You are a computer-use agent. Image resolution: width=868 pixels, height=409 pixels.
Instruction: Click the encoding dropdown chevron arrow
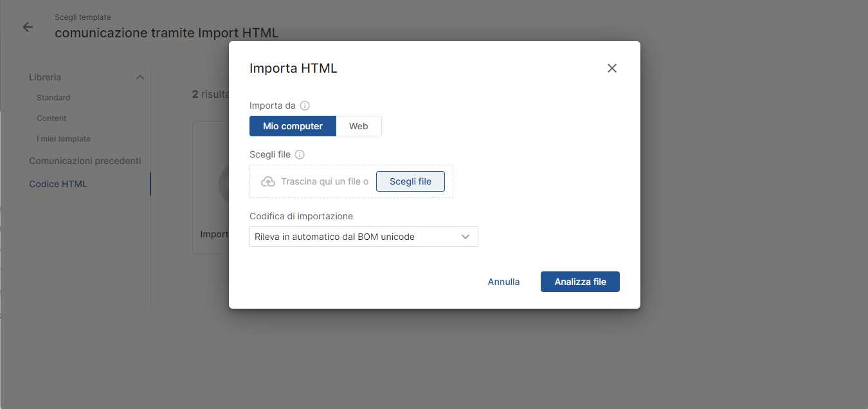pyautogui.click(x=466, y=237)
